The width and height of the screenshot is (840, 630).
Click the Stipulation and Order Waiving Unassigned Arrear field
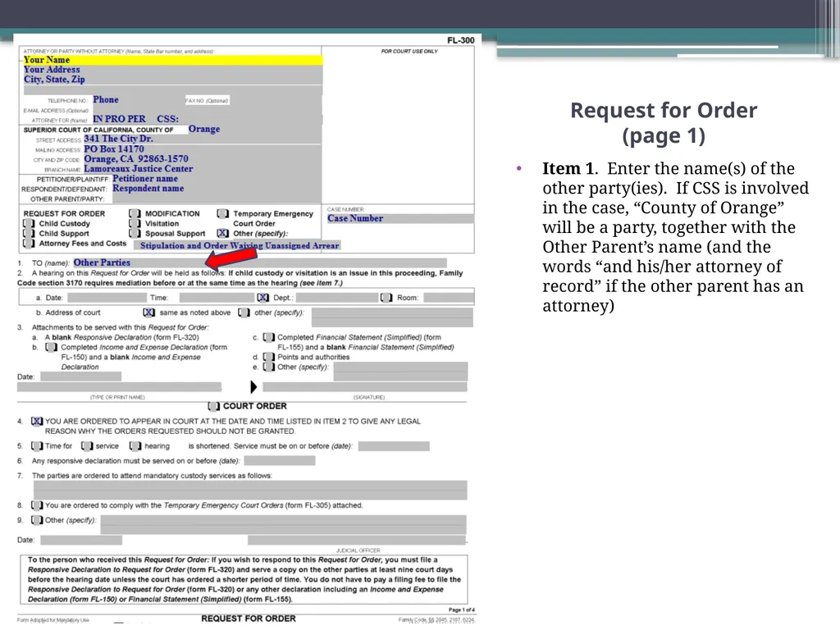(239, 245)
